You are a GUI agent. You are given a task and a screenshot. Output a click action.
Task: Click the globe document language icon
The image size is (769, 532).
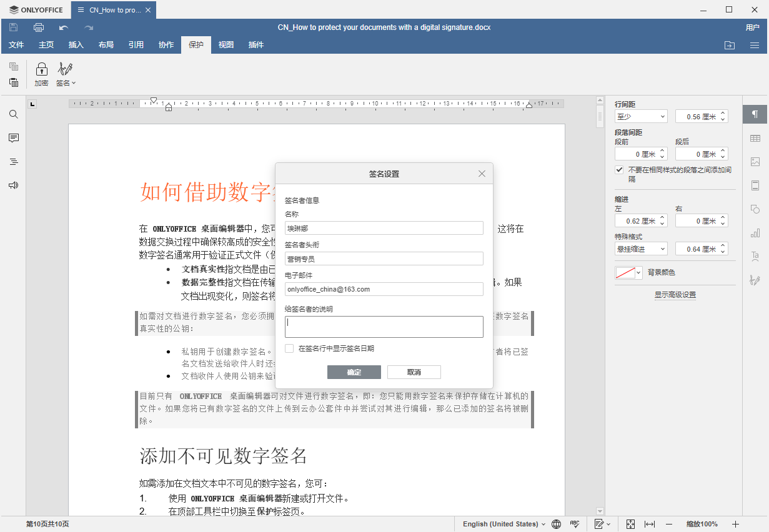tap(557, 524)
